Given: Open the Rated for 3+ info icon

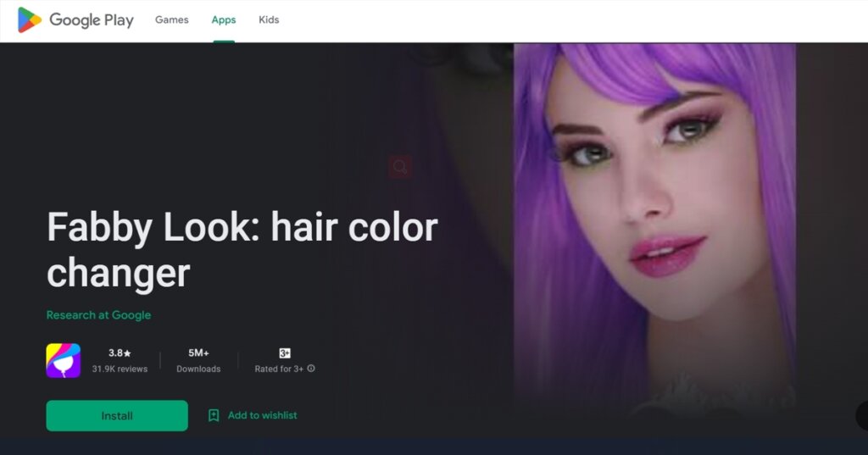Looking at the screenshot, I should click(x=311, y=368).
